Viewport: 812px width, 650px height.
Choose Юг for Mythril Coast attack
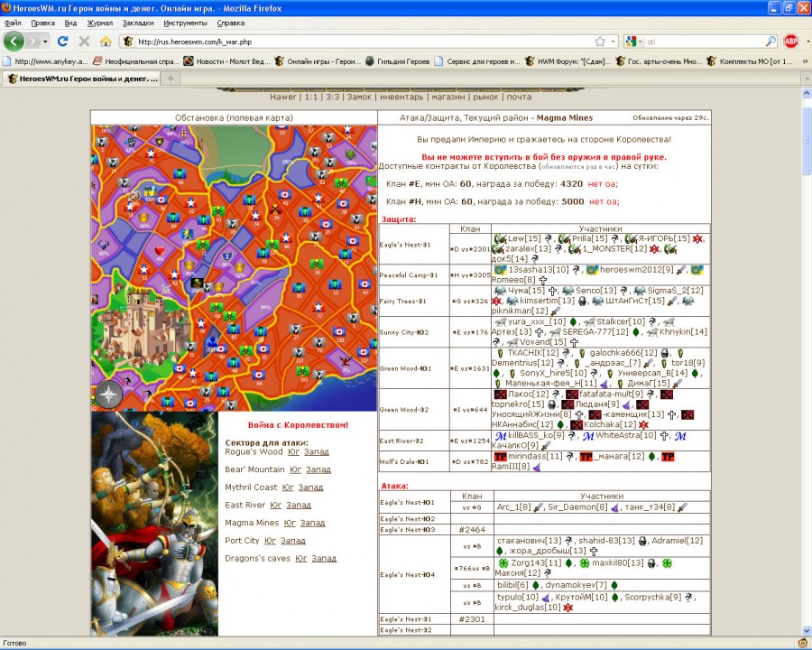point(288,487)
